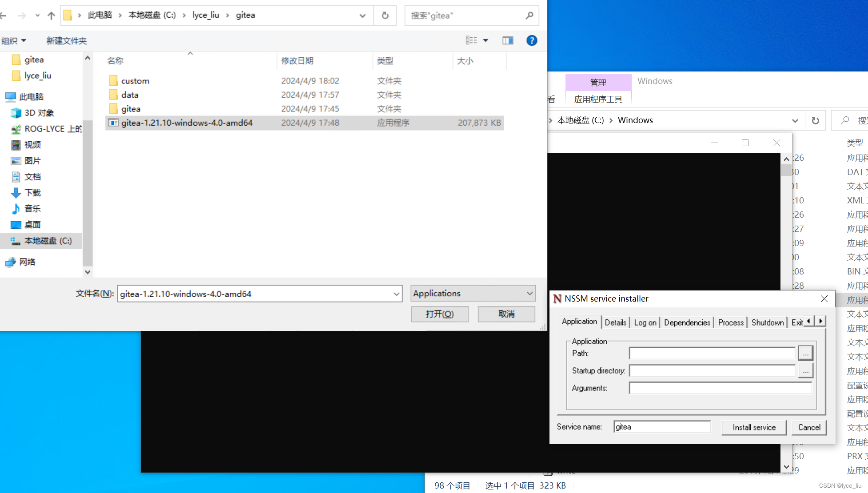This screenshot has height=493, width=868.
Task: Go forward with the right arrow in file dialog
Action: coord(21,16)
